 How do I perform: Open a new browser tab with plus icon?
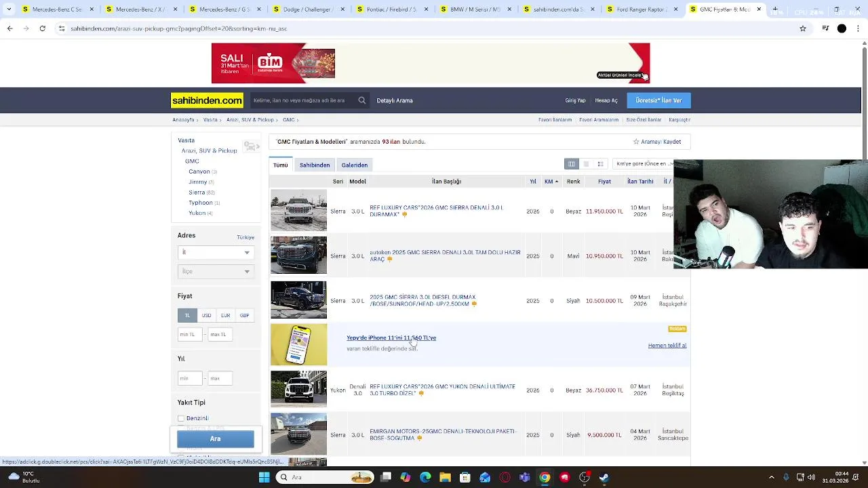point(775,9)
